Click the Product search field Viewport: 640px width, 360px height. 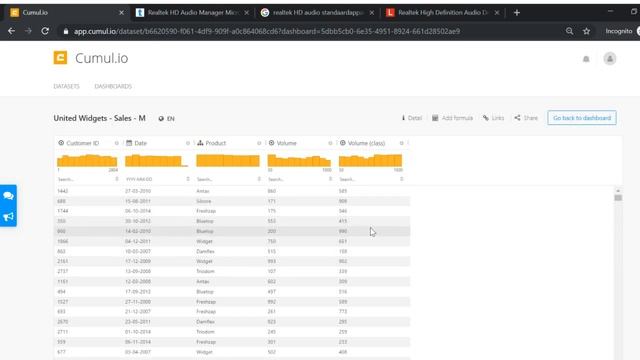click(226, 179)
